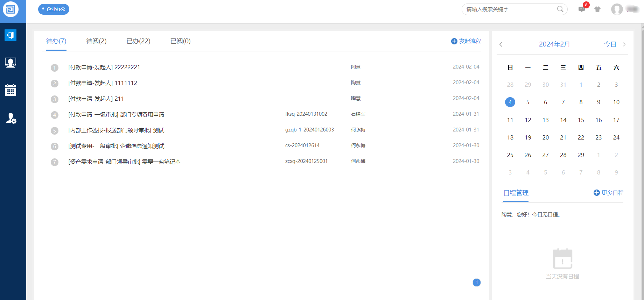Click the 今日 today link
This screenshot has width=644, height=300.
coord(610,44)
